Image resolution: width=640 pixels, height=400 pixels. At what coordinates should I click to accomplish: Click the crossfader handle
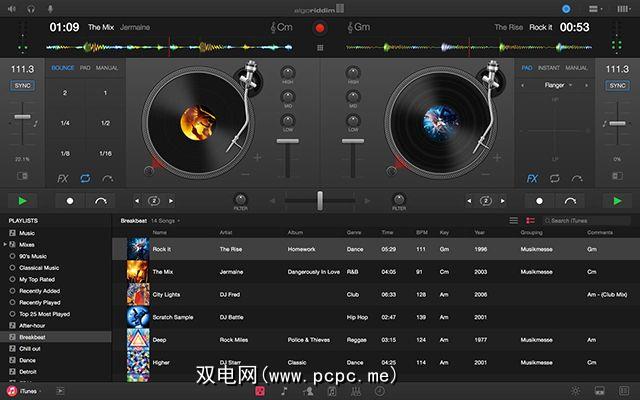click(320, 201)
